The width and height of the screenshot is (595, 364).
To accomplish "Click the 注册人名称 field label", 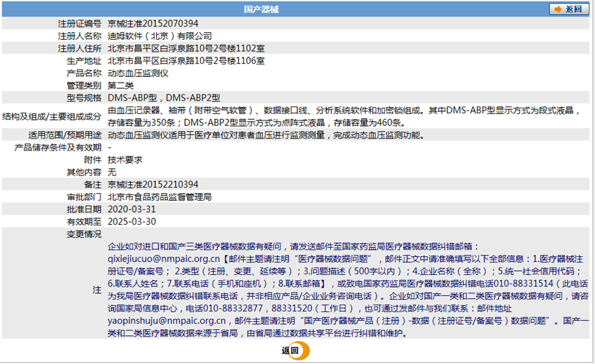I will [x=80, y=36].
